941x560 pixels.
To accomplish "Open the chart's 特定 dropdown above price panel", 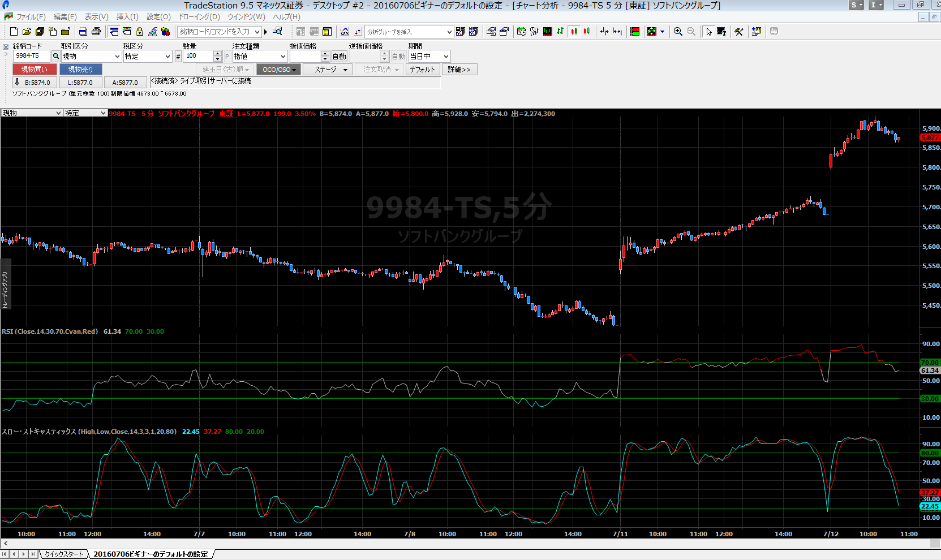I will pos(103,113).
